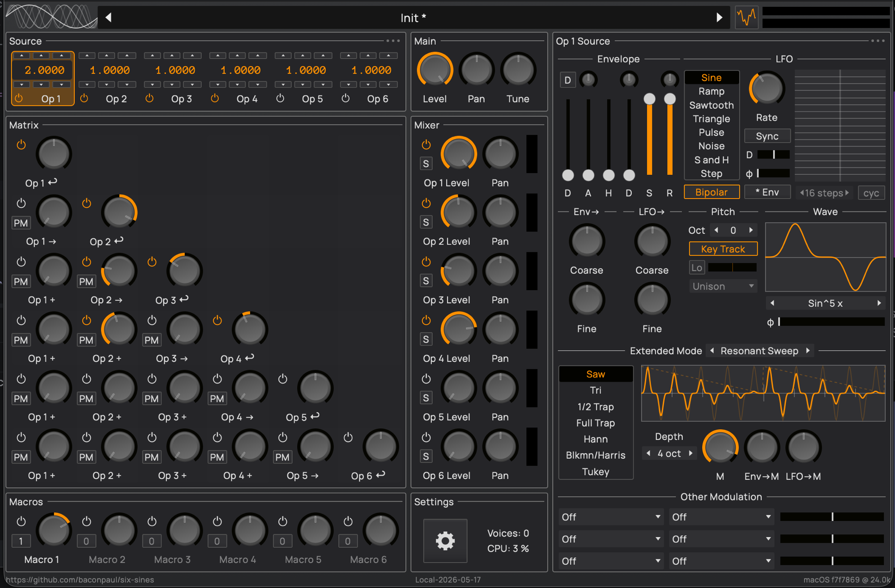The width and height of the screenshot is (895, 588).
Task: Toggle the Key Track button
Action: pyautogui.click(x=723, y=249)
